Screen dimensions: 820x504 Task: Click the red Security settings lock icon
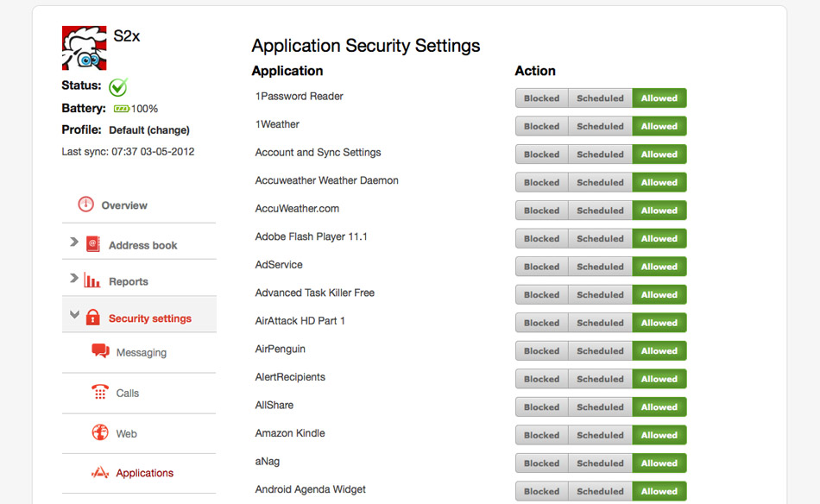point(92,318)
